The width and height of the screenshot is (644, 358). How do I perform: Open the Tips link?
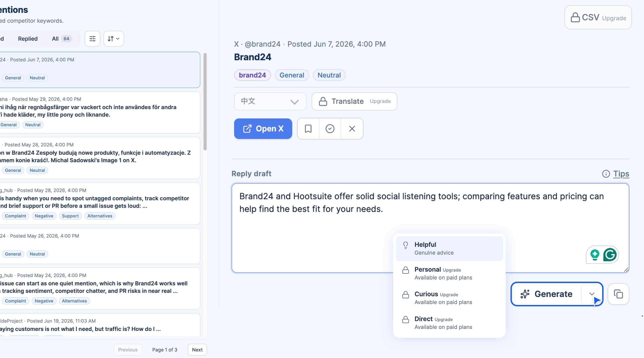(x=621, y=174)
